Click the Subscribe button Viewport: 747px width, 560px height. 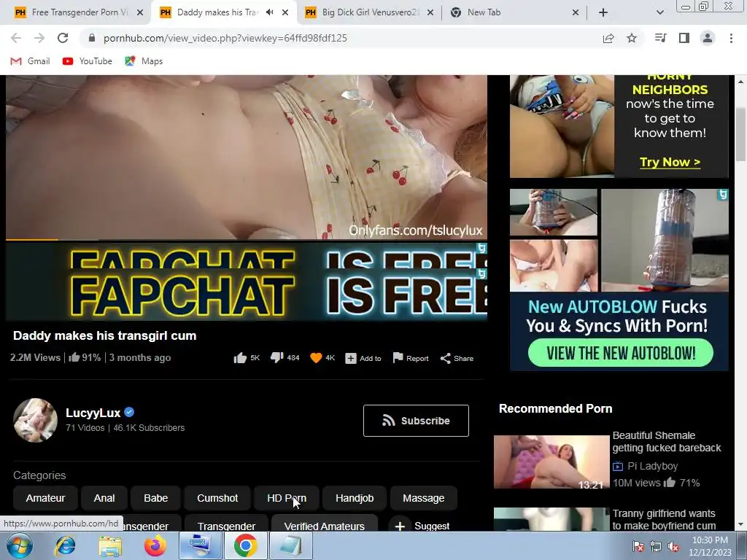(416, 421)
